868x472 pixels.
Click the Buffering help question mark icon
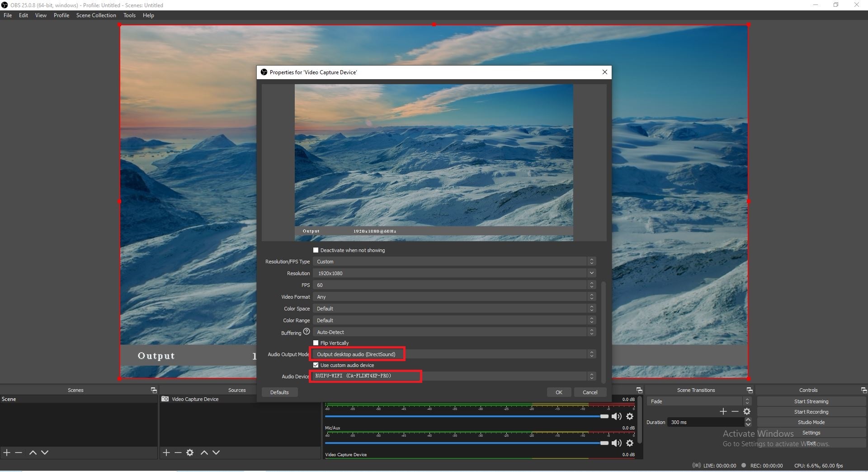coord(307,331)
